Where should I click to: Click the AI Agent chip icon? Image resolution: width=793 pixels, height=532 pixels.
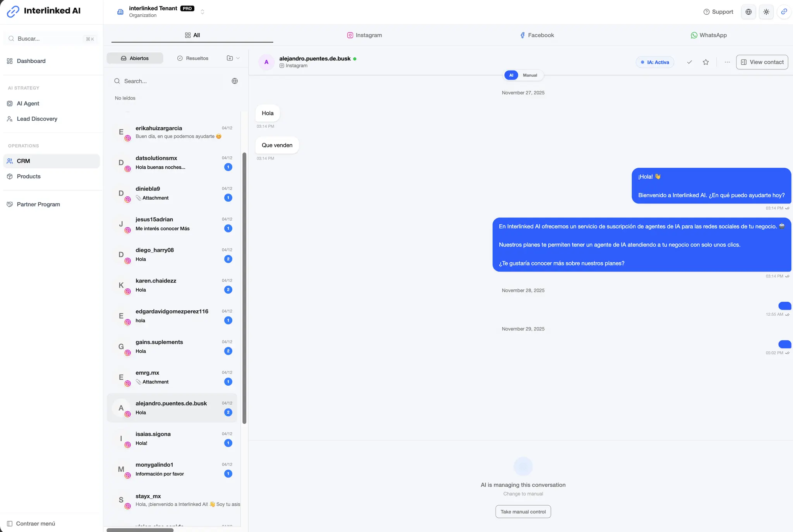pyautogui.click(x=10, y=104)
